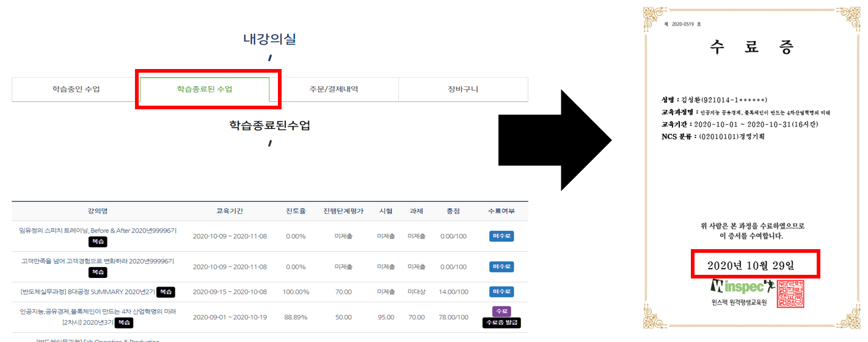The image size is (868, 342).
Task: Click the red seal stamp on the certificate
Action: (791, 294)
